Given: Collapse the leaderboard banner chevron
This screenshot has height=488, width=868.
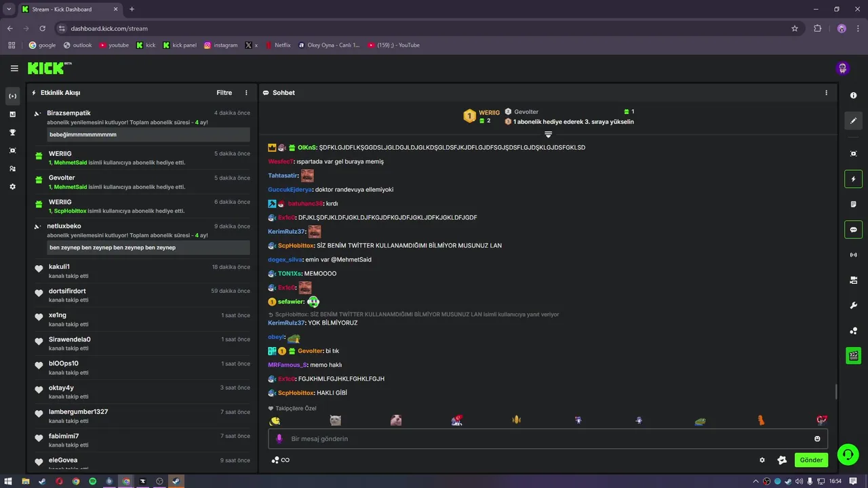Looking at the screenshot, I should (549, 135).
